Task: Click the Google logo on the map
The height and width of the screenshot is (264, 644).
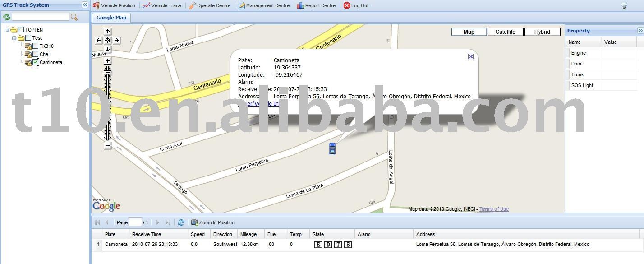Action: pyautogui.click(x=106, y=205)
